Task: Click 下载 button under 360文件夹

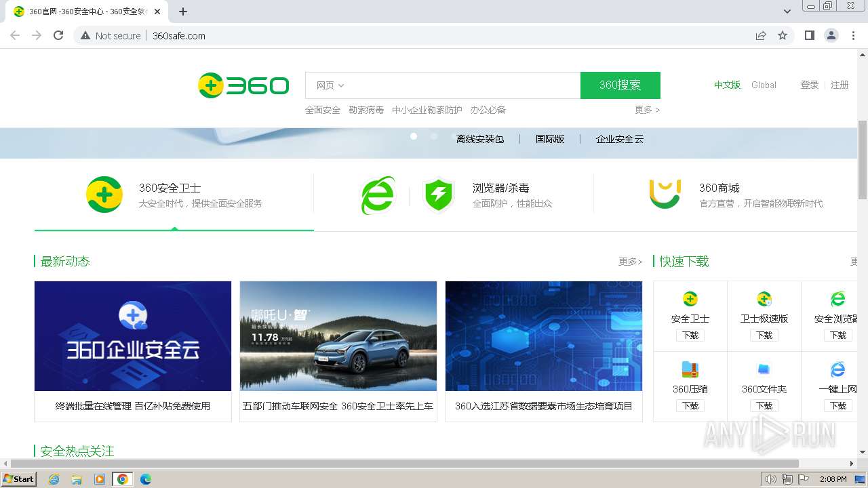Action: [764, 406]
